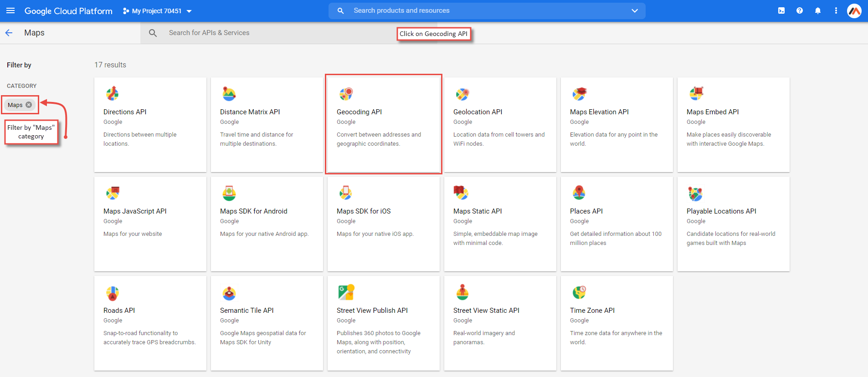Click the Google Cloud Platform logo text
The image size is (868, 377).
click(68, 11)
